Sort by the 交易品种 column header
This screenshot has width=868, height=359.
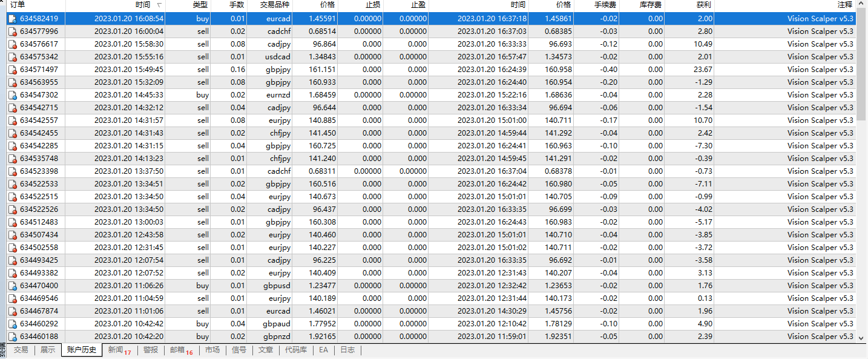pos(275,5)
